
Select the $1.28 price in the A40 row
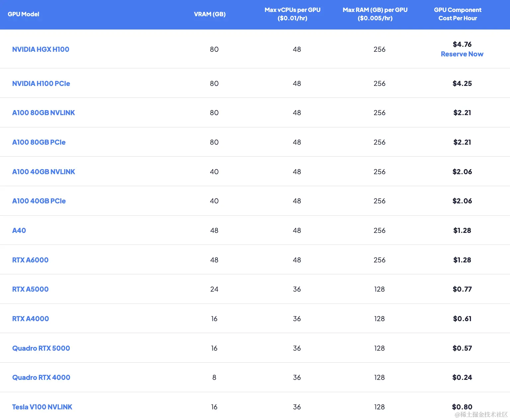tap(462, 230)
